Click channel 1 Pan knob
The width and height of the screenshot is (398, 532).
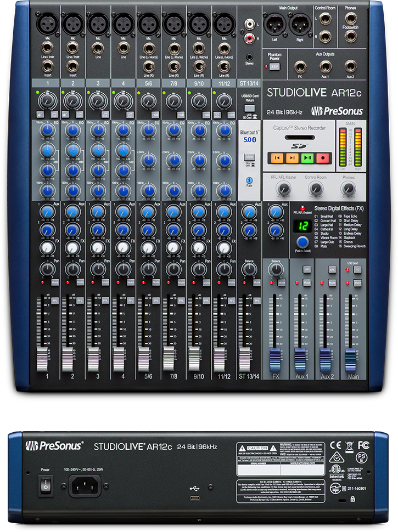[x=47, y=269]
